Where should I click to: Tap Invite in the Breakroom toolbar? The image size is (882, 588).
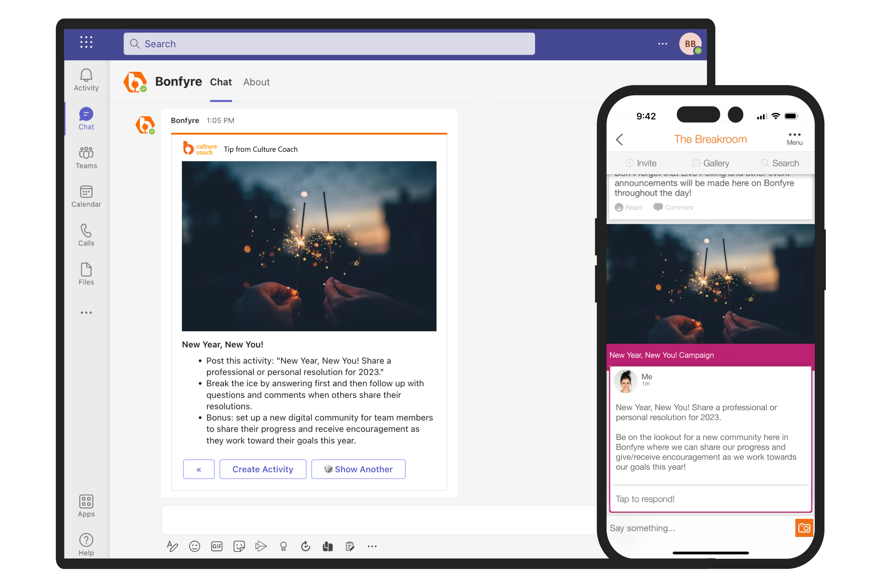click(641, 163)
